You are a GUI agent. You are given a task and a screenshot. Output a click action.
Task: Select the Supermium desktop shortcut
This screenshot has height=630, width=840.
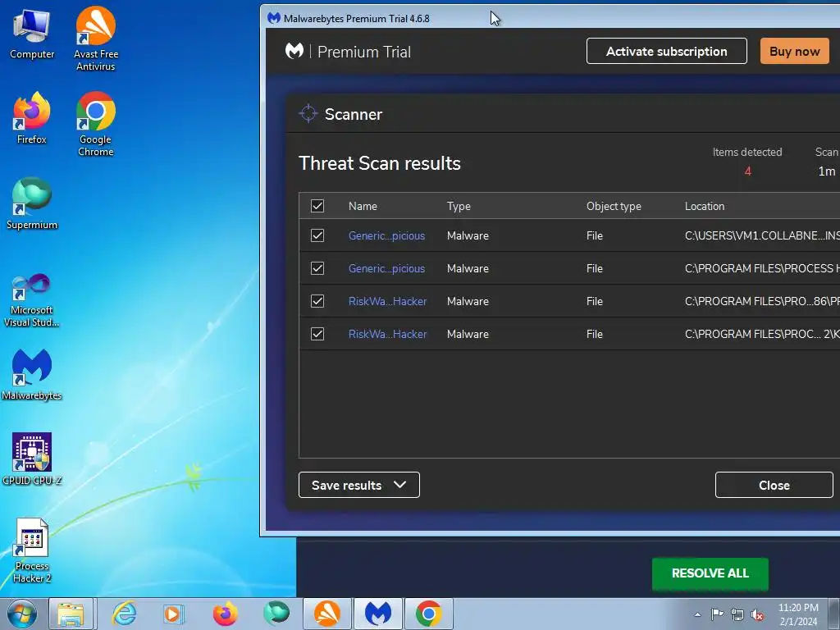pos(32,203)
